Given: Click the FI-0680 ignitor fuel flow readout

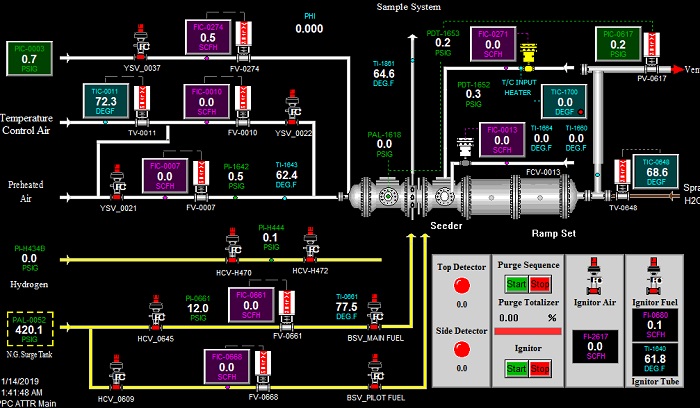Looking at the screenshot, I should [x=655, y=325].
